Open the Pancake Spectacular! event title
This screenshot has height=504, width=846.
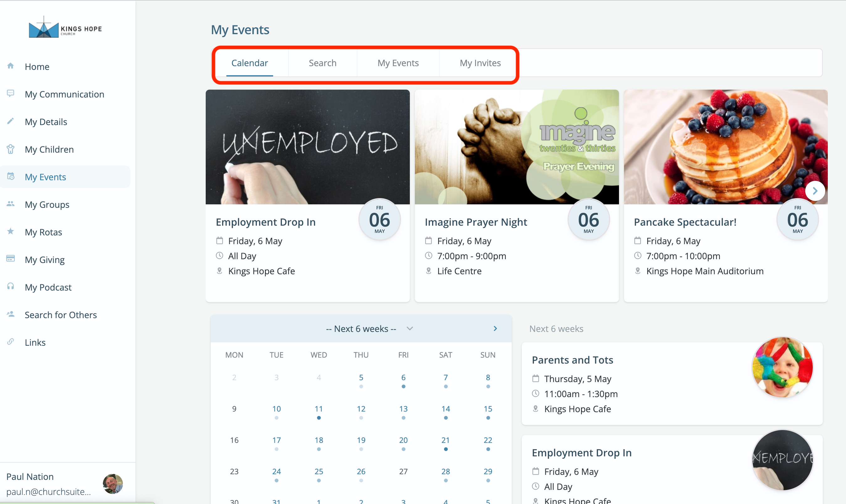[x=685, y=222]
